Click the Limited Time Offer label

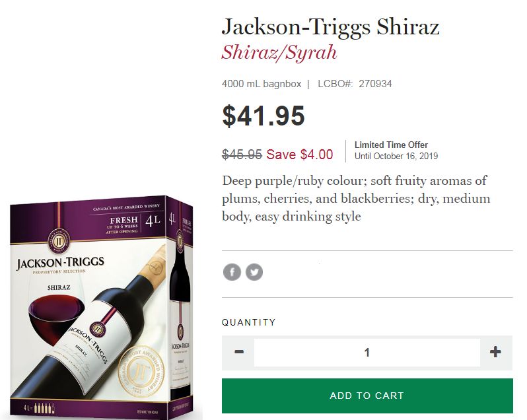click(391, 145)
